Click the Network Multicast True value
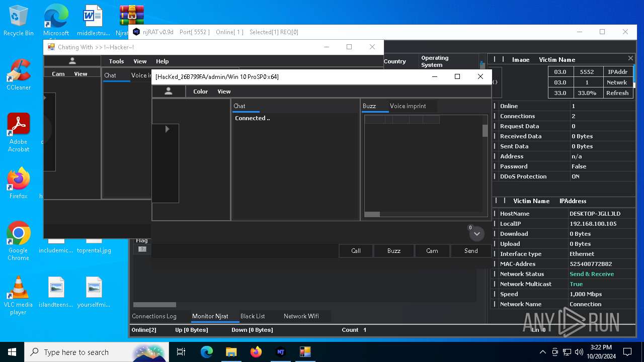The width and height of the screenshot is (644, 362). (x=576, y=284)
